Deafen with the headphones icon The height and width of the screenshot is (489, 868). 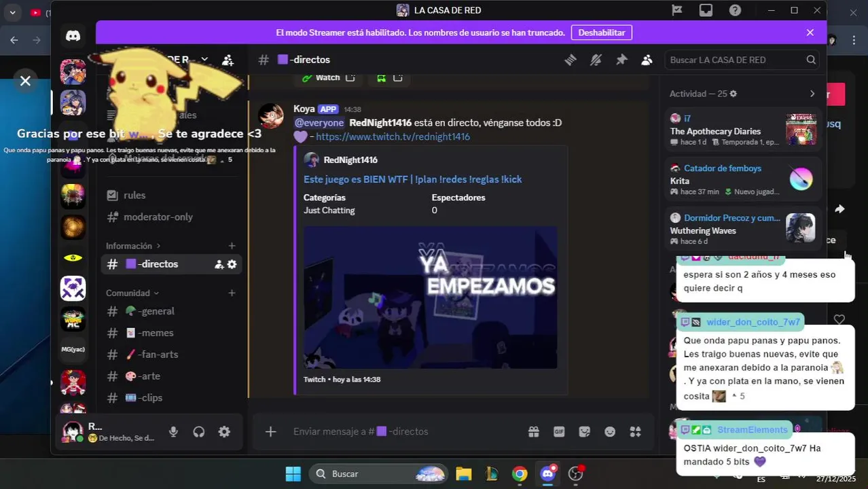[x=199, y=432]
